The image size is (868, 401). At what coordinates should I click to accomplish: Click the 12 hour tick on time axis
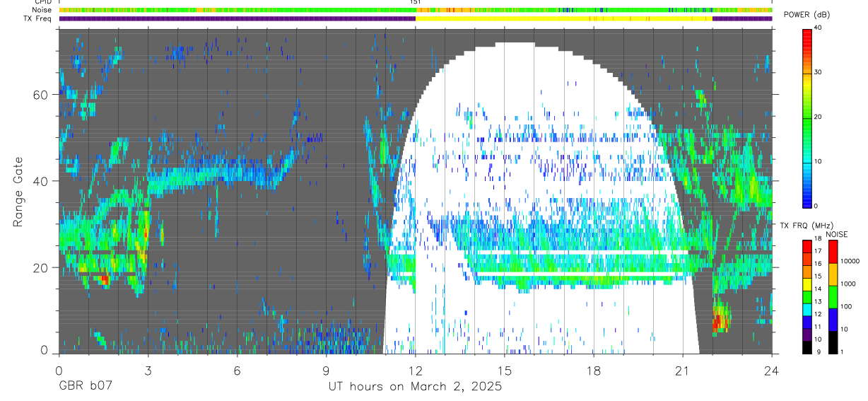[415, 370]
